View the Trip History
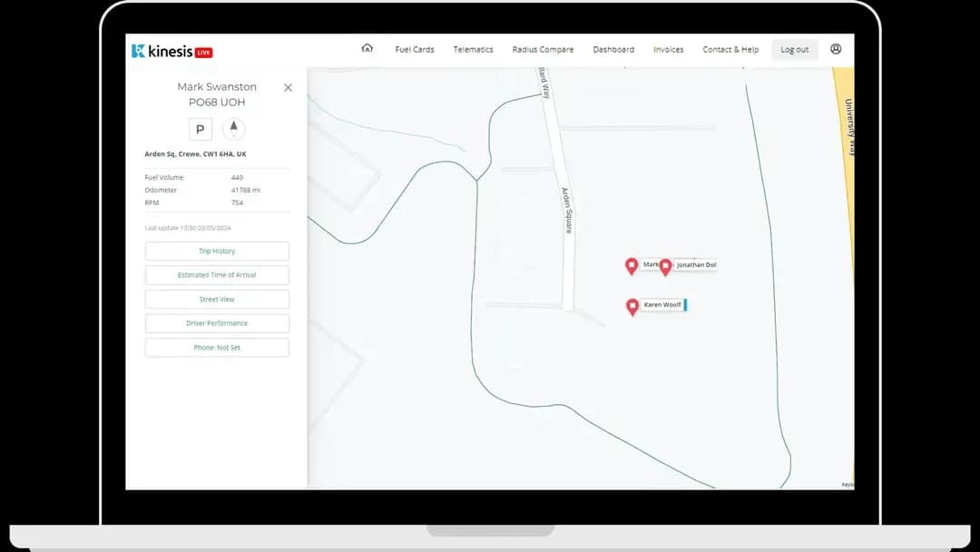The width and height of the screenshot is (980, 552). tap(217, 251)
